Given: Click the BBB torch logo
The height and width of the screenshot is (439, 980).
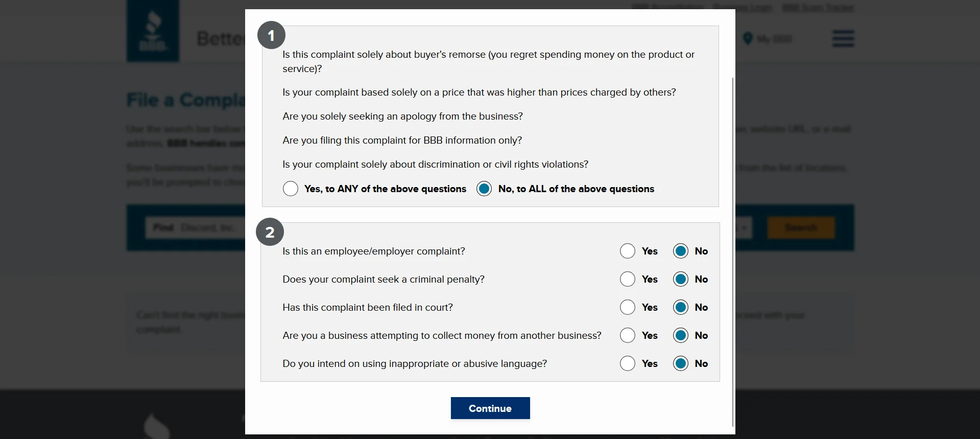Looking at the screenshot, I should [153, 31].
